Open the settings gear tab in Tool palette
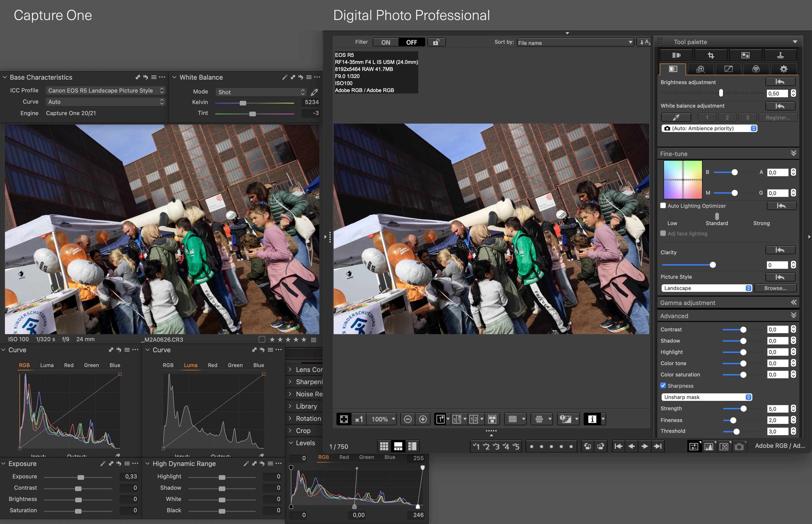The image size is (812, 524). 784,69
